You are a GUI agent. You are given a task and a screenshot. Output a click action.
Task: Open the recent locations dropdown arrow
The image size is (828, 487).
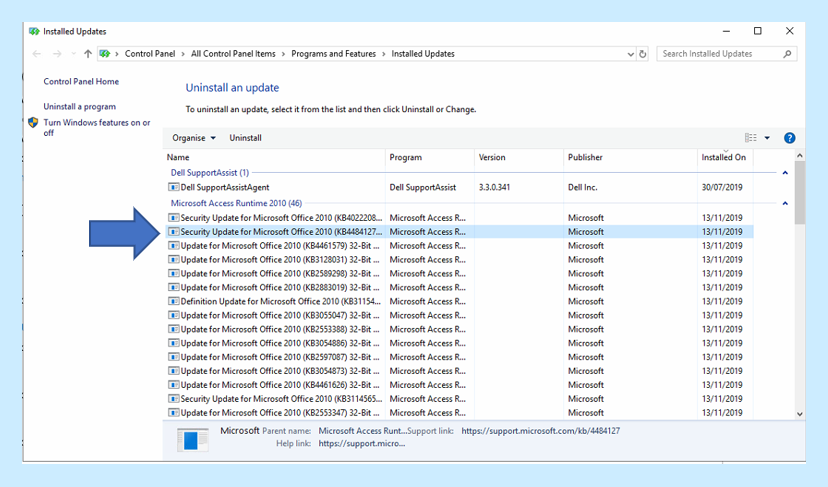click(x=73, y=54)
